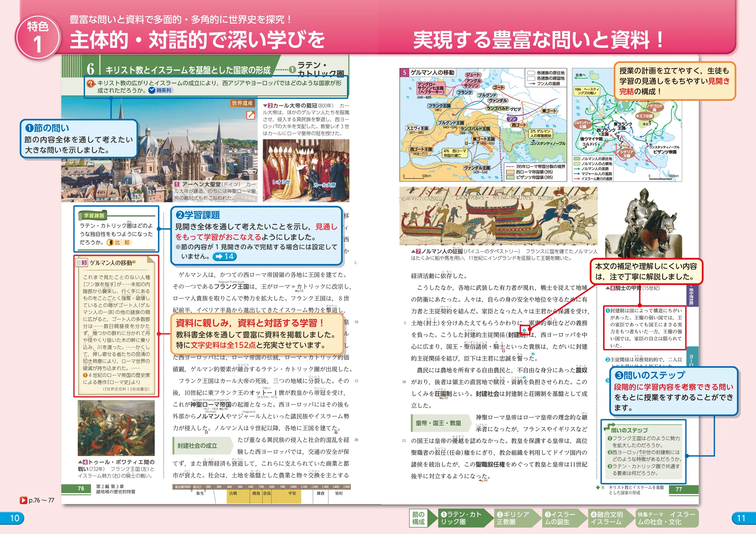The image size is (756, 534).
Task: Open the Charlemagne coronation painting
Action: tap(306, 171)
